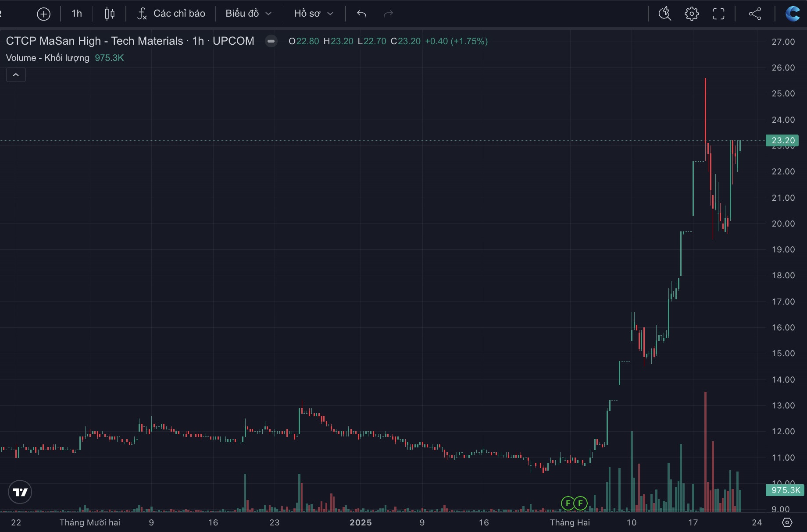Screen dimensions: 807x532
Task: Click the 2025 label on time axis
Action: coord(361,522)
